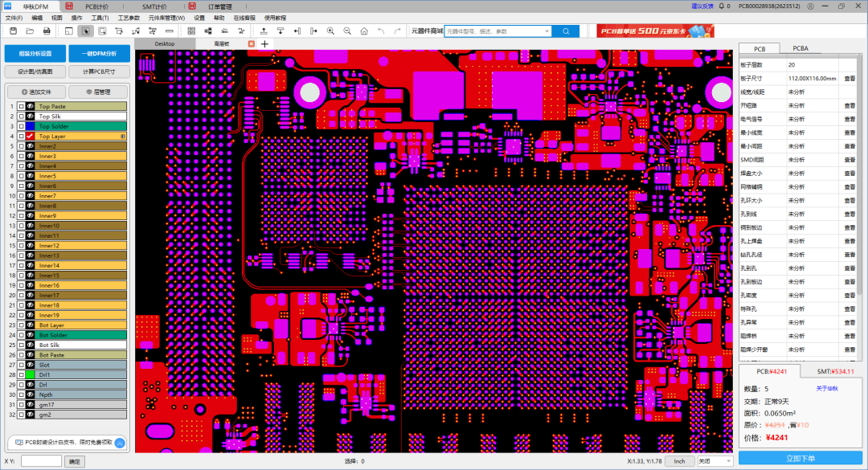This screenshot has width=868, height=470.
Task: Toggle the red check on Top Layer
Action: 30,137
